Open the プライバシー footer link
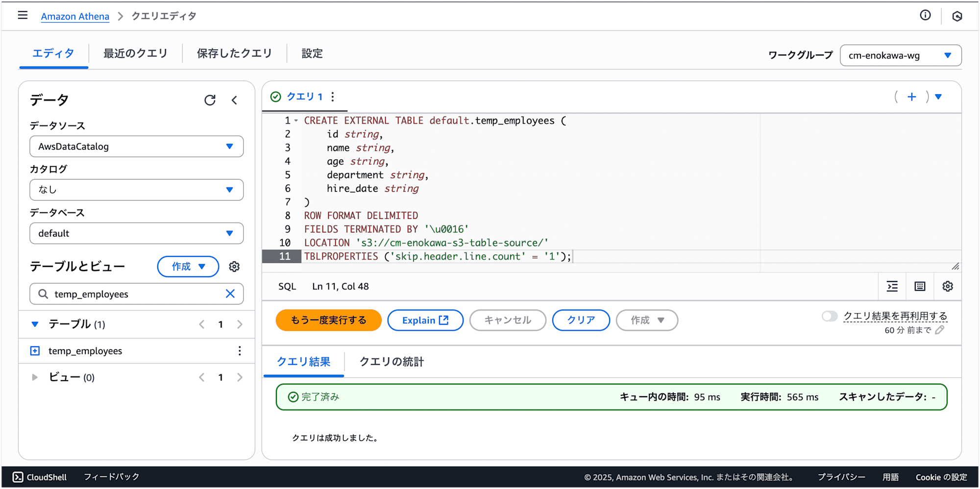This screenshot has height=489, width=980. pyautogui.click(x=841, y=477)
